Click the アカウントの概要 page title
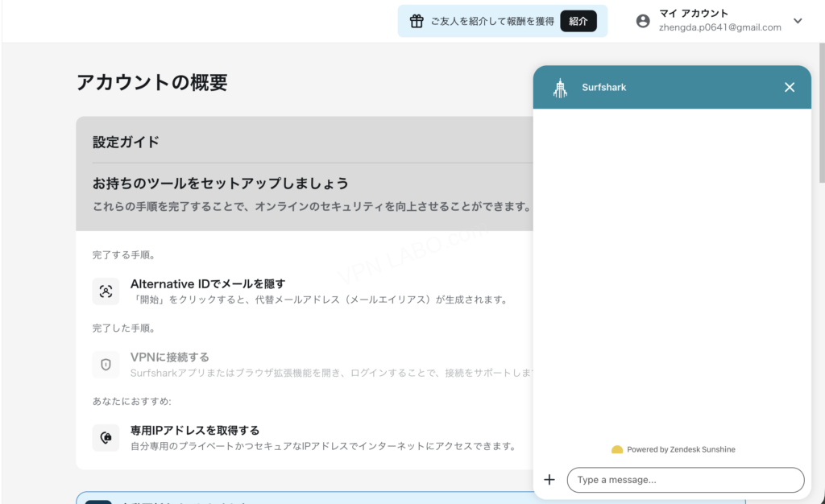The image size is (825, 504). pyautogui.click(x=152, y=82)
